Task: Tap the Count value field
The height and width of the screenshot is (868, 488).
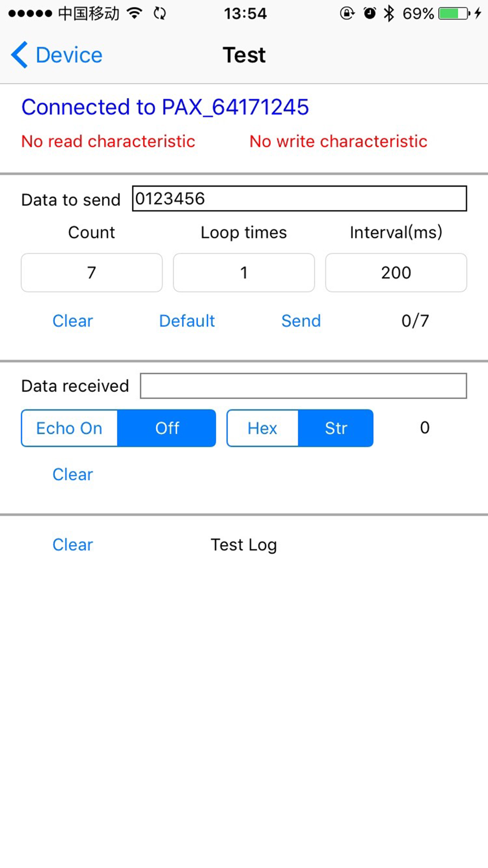Action: click(x=92, y=272)
